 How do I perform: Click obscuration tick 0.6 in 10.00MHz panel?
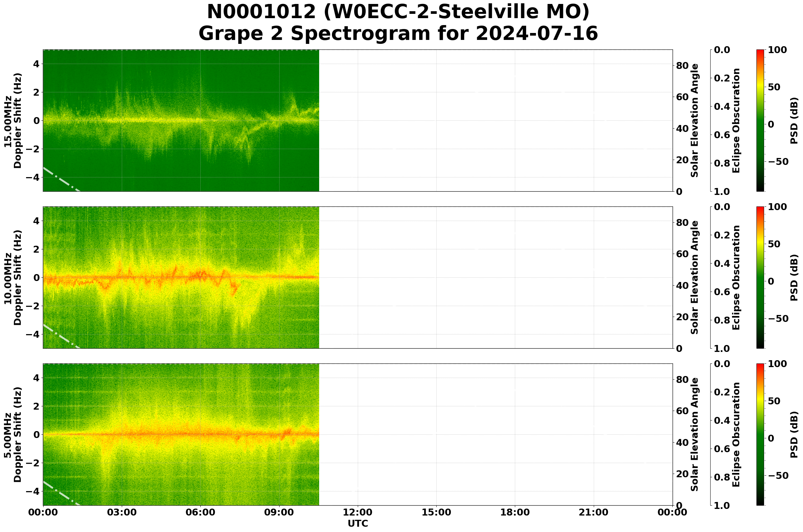(721, 292)
